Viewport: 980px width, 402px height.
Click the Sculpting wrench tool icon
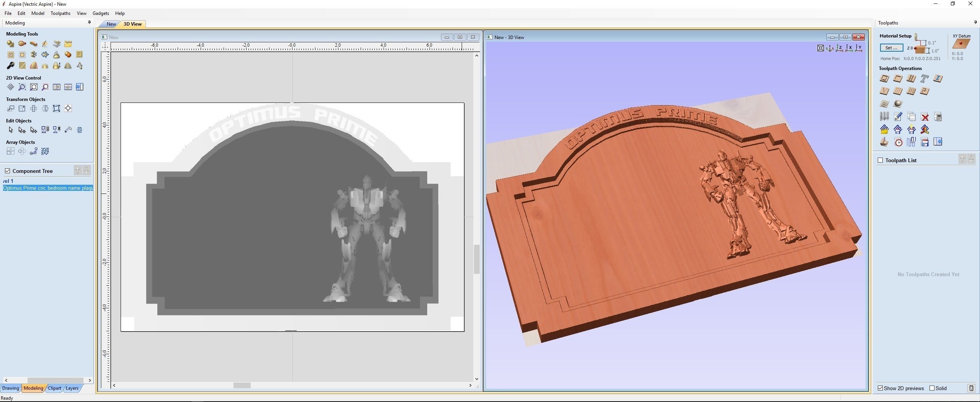[x=10, y=66]
